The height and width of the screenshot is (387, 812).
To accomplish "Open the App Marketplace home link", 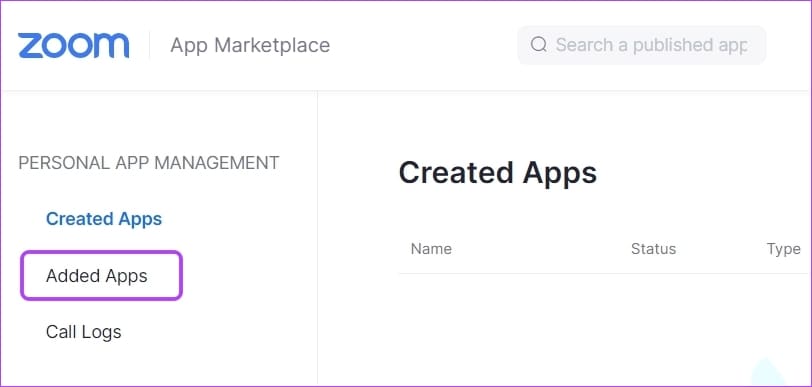I will [250, 46].
